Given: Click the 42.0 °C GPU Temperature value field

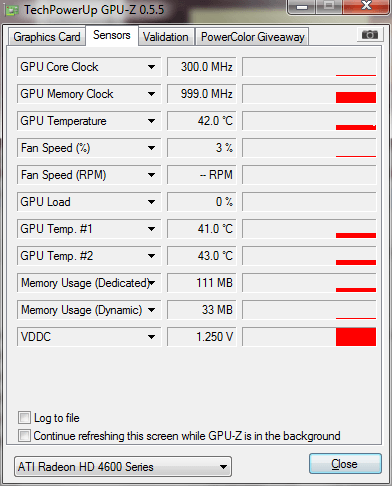Looking at the screenshot, I should pyautogui.click(x=202, y=121).
